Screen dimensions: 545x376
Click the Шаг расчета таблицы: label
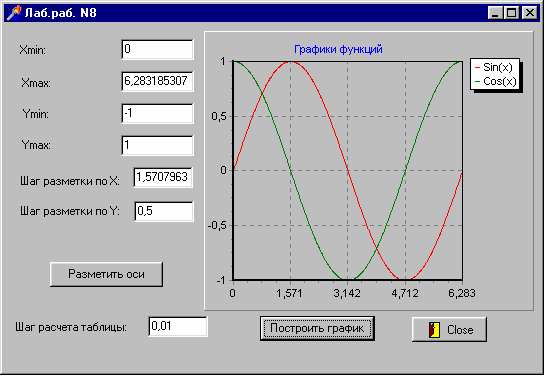(71, 327)
